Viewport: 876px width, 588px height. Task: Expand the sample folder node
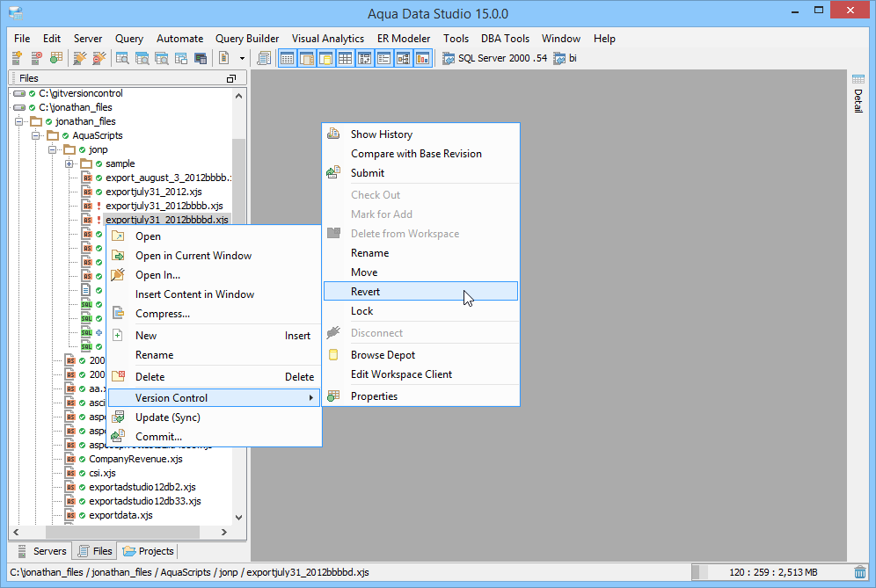tap(69, 163)
